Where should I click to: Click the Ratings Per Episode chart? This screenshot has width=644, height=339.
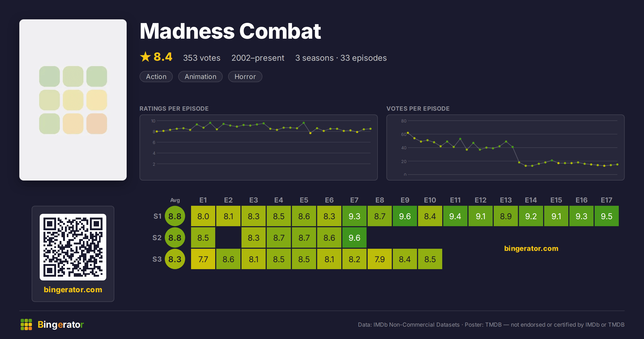coord(259,147)
